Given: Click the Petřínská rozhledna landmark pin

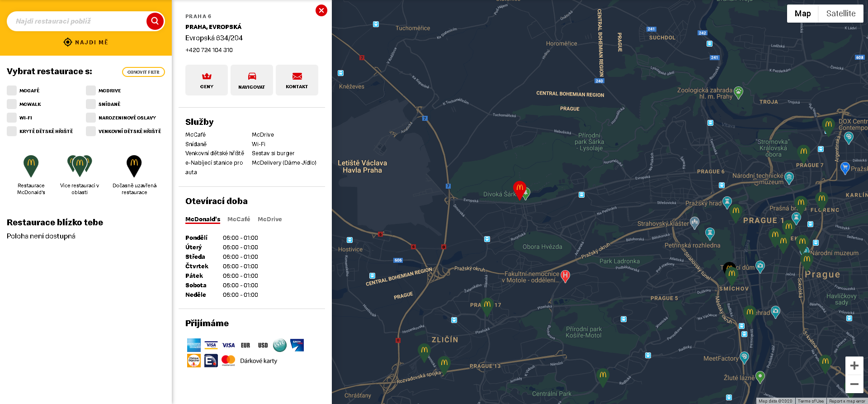Looking at the screenshot, I should click(710, 233).
